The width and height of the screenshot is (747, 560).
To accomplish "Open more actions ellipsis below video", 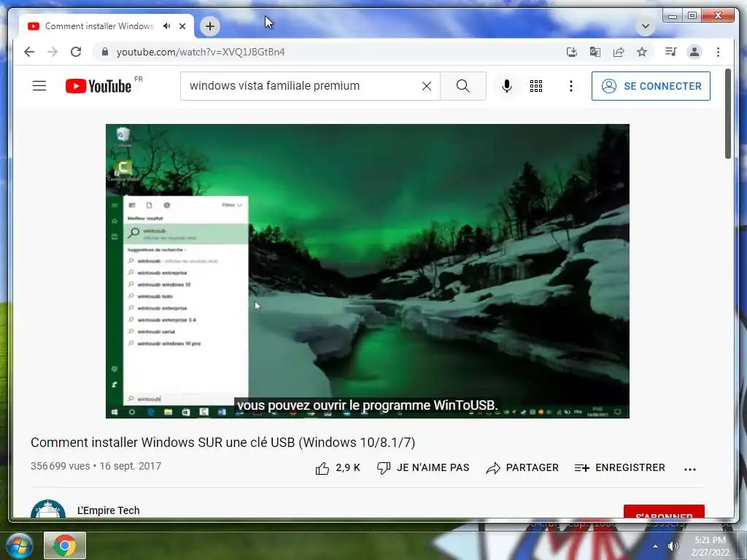I will click(690, 469).
